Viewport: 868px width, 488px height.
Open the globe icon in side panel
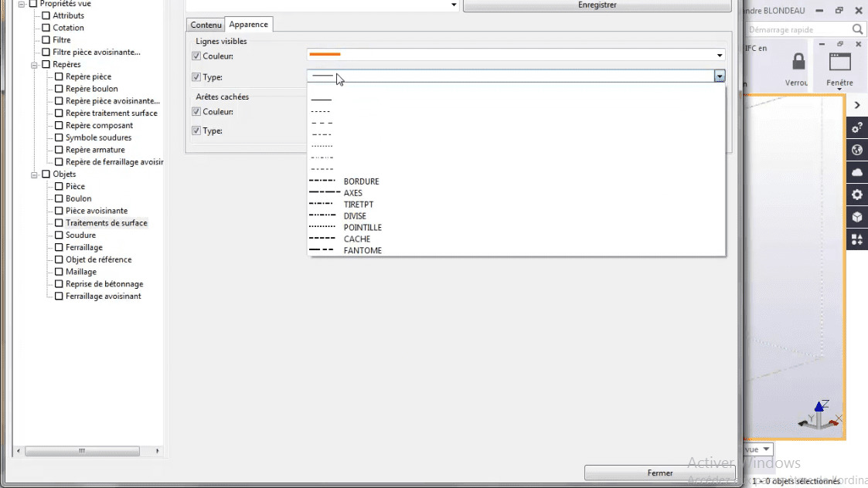click(x=856, y=150)
